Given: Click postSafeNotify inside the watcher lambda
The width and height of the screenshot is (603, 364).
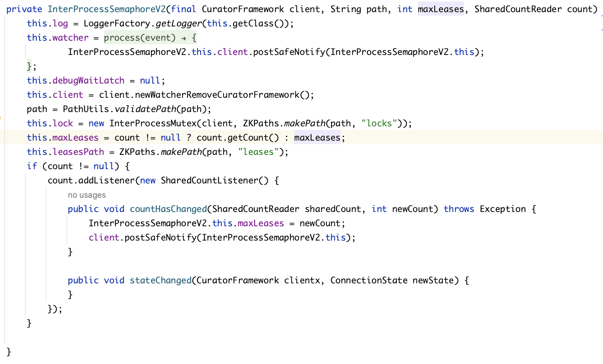Looking at the screenshot, I should click(x=289, y=52).
